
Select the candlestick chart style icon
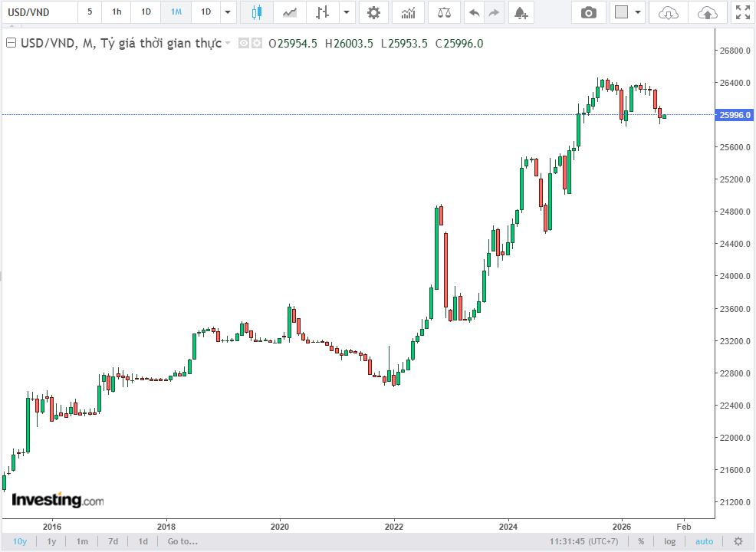point(257,12)
